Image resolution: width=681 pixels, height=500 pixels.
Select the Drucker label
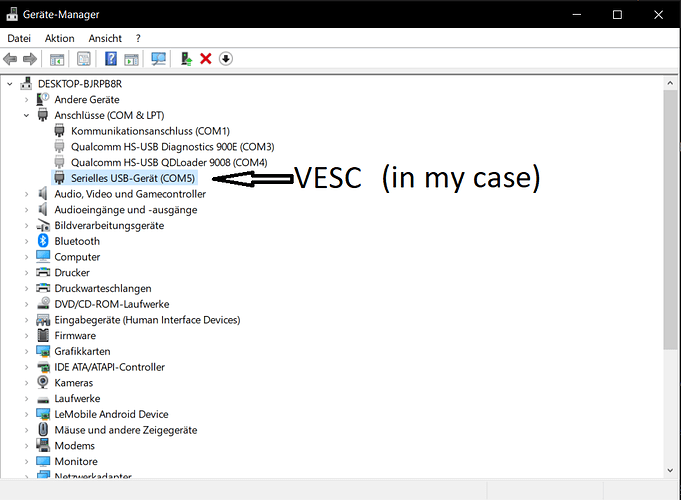point(72,272)
